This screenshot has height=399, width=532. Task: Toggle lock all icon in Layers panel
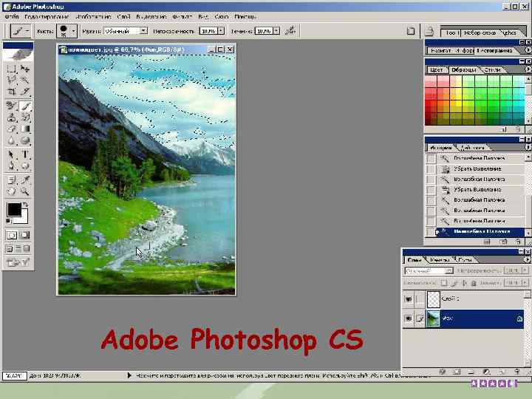pos(474,283)
